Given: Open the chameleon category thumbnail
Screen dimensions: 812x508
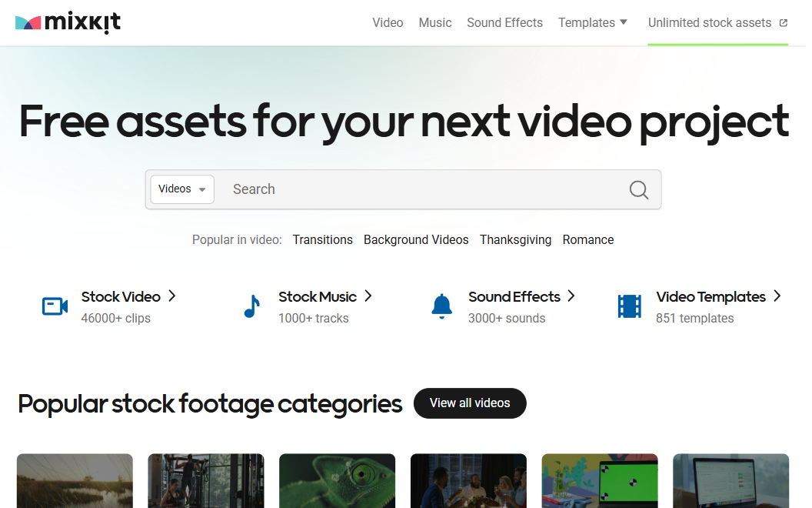Looking at the screenshot, I should [x=337, y=480].
